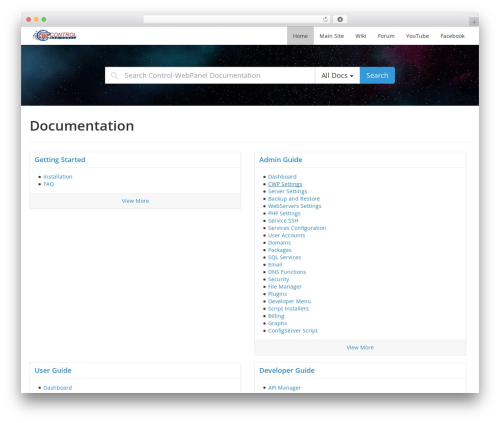
Task: Open the DNS Functions link
Action: pos(287,272)
